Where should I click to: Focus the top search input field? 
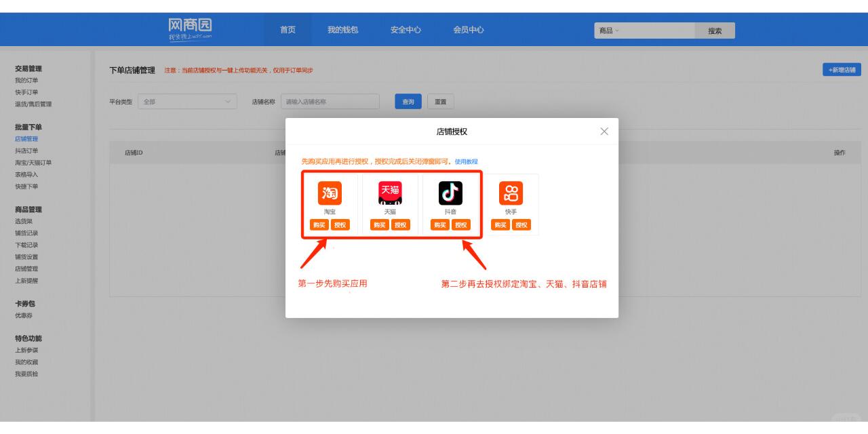click(x=658, y=31)
